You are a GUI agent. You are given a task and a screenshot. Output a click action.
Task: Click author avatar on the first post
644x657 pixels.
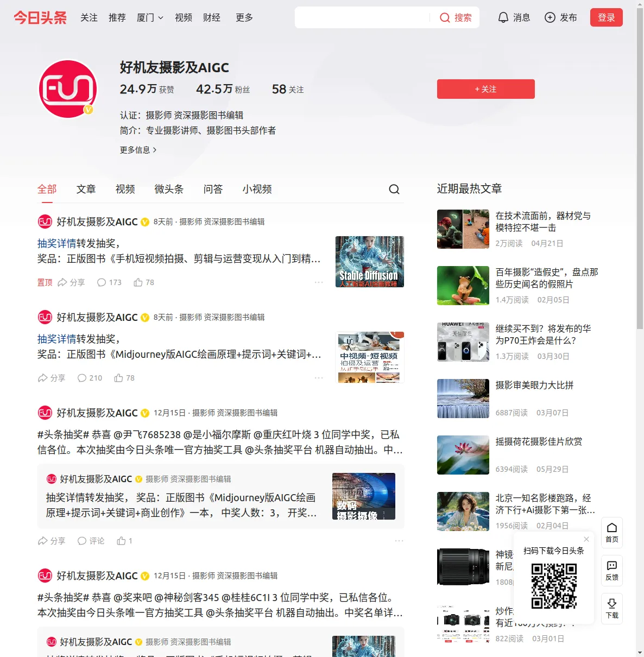(45, 222)
